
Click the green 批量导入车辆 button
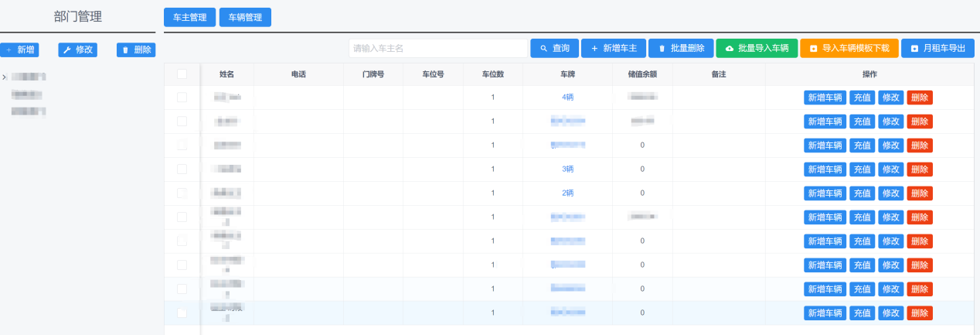click(x=757, y=48)
